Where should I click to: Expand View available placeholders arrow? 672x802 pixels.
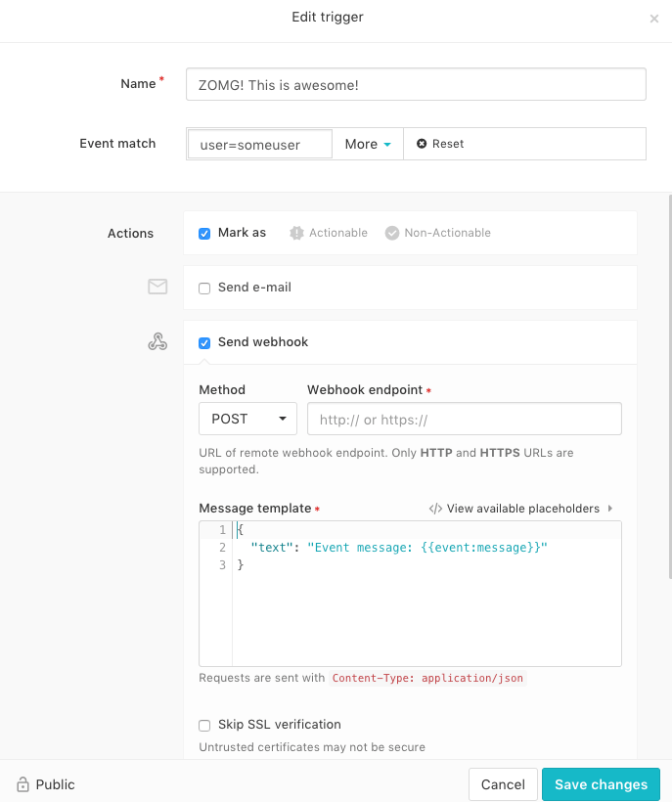pos(610,509)
